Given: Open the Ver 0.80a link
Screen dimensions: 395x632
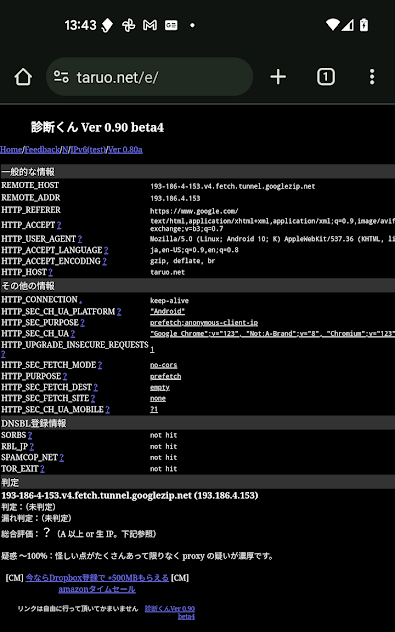Looking at the screenshot, I should click(x=125, y=150).
